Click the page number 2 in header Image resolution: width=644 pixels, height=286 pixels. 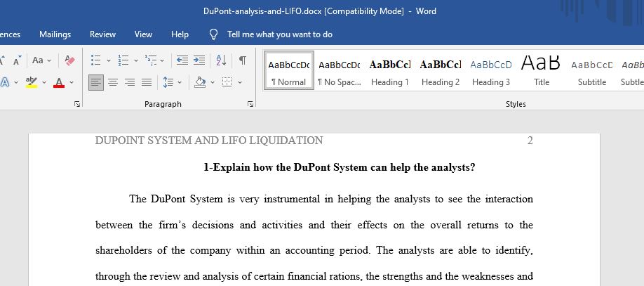[530, 141]
